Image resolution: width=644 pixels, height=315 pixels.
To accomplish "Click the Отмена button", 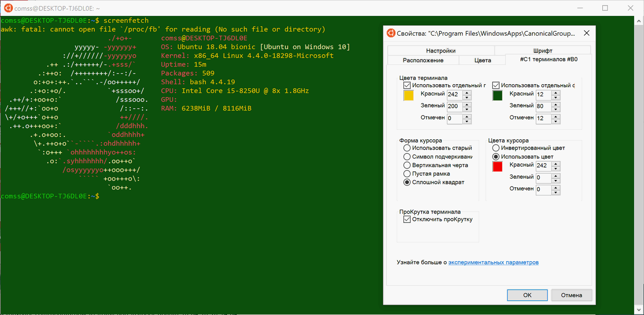I will point(571,295).
